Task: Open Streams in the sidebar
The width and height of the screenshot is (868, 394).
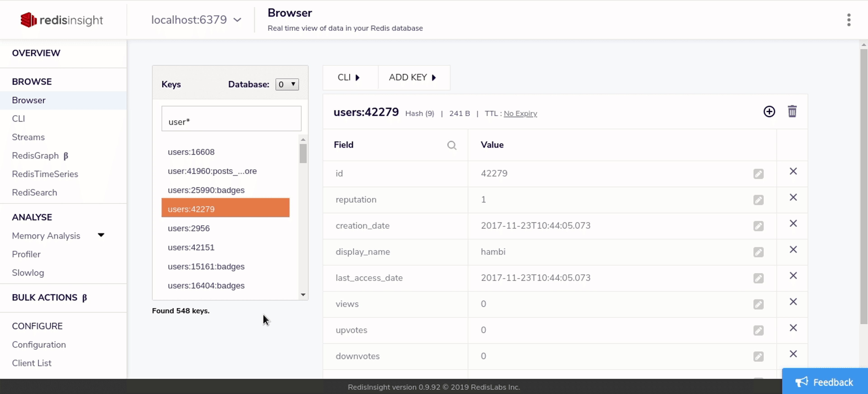Action: point(28,137)
